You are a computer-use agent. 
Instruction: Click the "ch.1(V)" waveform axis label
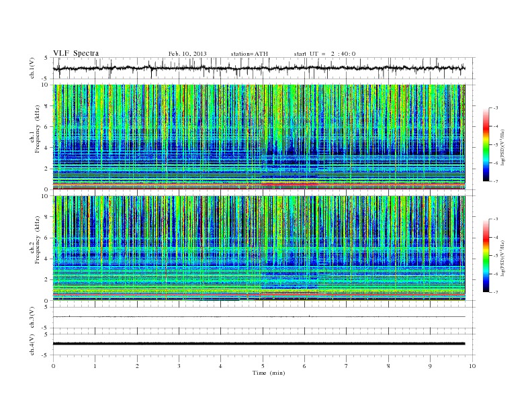point(32,68)
